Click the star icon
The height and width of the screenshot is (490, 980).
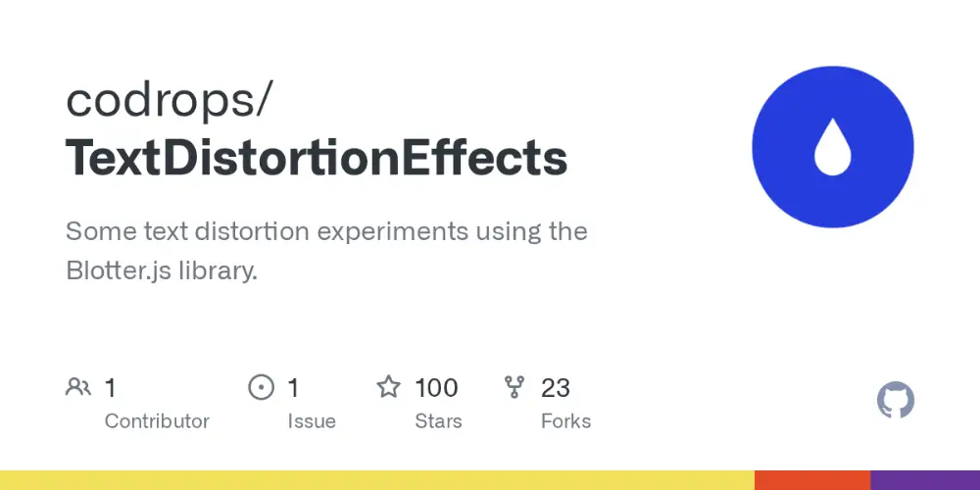388,387
